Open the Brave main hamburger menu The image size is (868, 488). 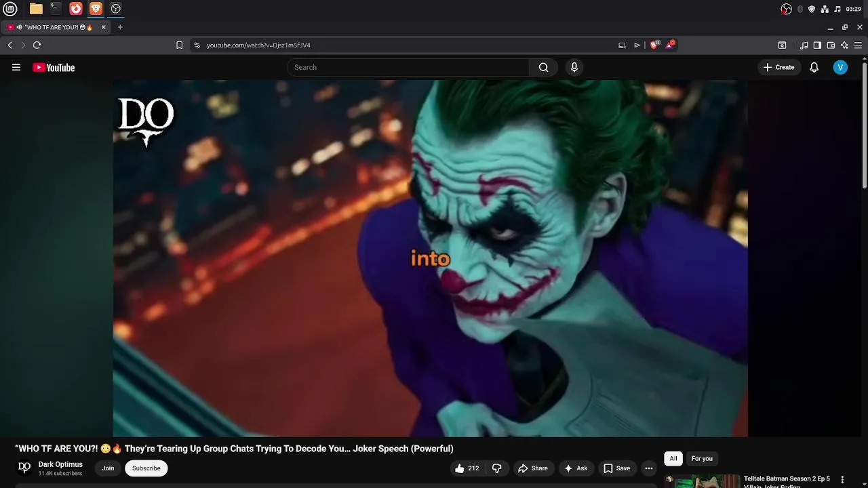click(x=858, y=45)
